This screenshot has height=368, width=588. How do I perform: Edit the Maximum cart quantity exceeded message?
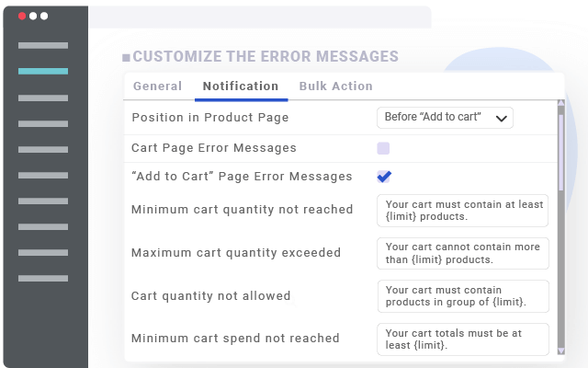462,253
